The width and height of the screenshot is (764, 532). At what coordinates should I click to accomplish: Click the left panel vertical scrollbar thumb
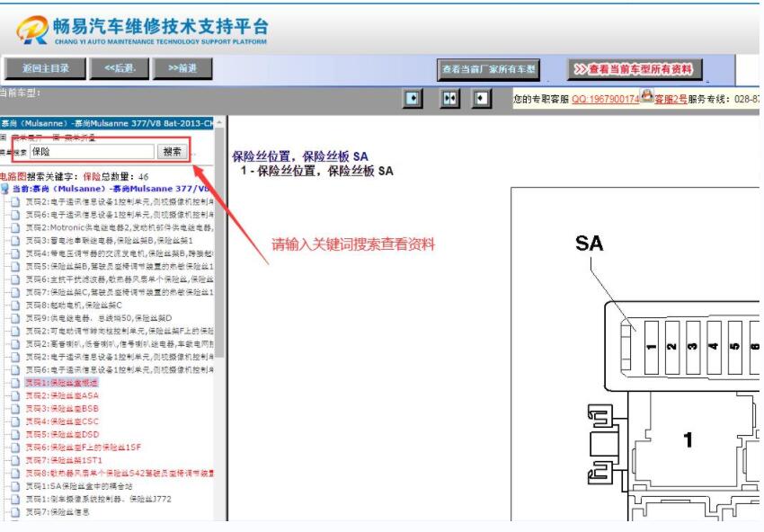click(219, 244)
